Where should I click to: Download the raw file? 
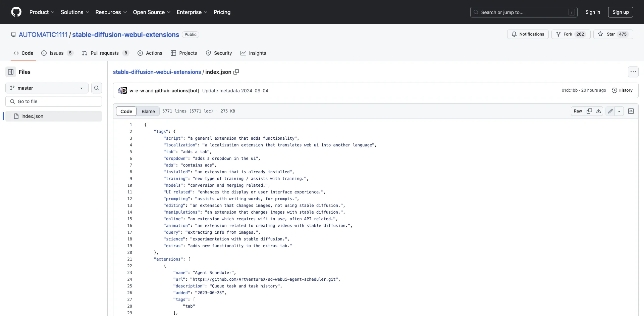[598, 111]
